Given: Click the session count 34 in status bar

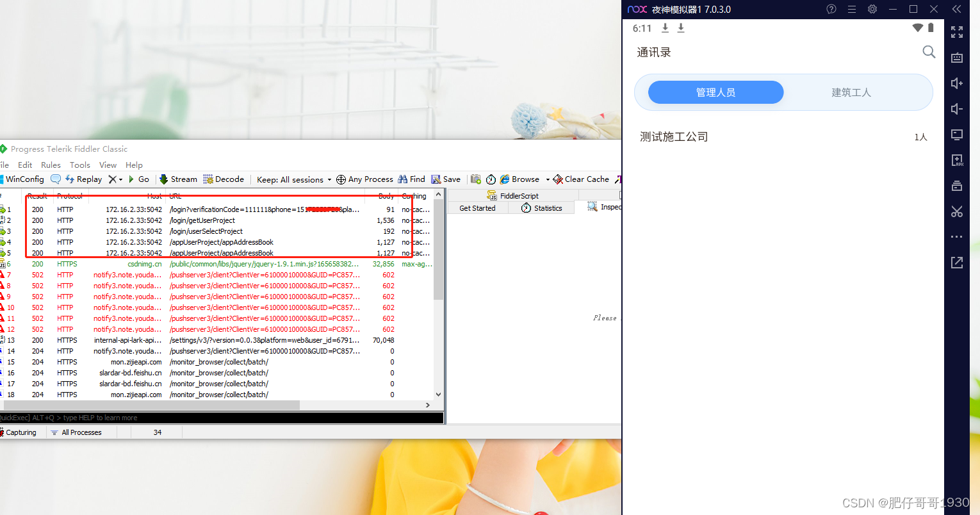Looking at the screenshot, I should click(x=158, y=432).
